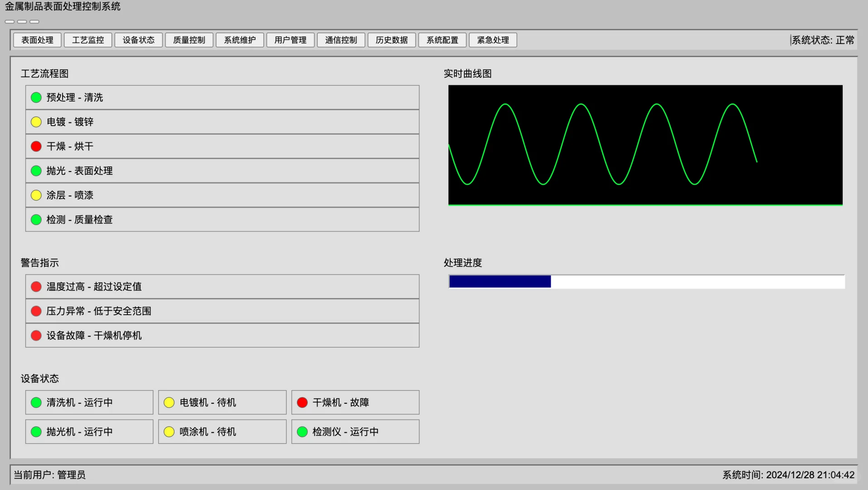Click the 当前用户: 管理员 status text
This screenshot has width=868, height=490.
coord(49,475)
